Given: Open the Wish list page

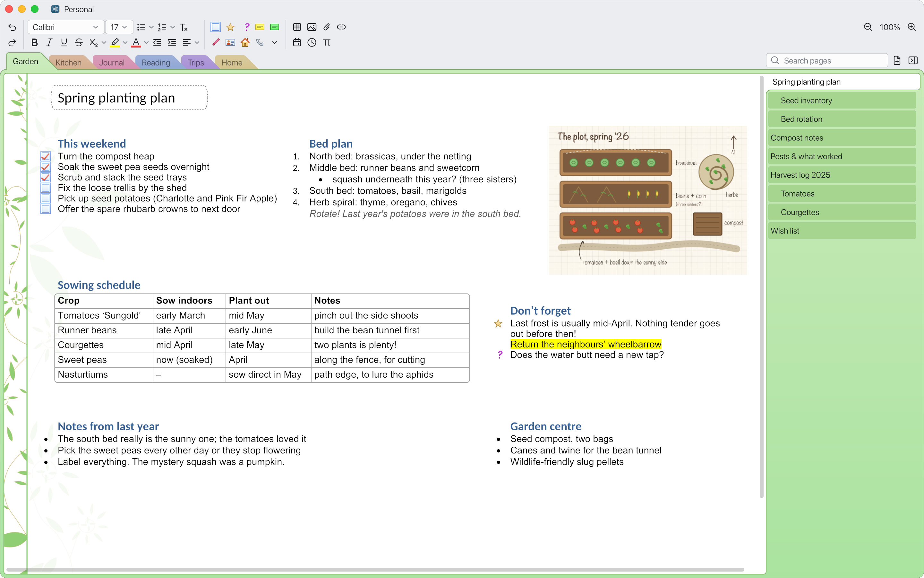Looking at the screenshot, I should click(x=842, y=231).
